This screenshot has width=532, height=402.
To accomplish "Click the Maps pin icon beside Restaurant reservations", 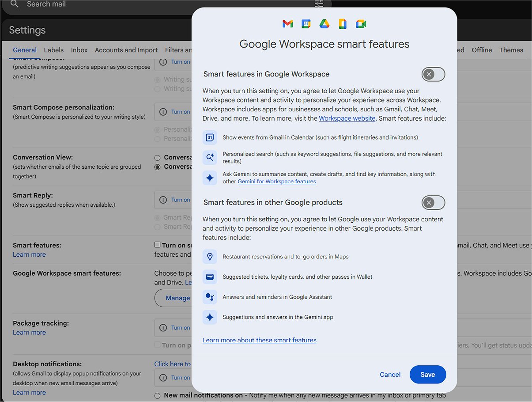I will pyautogui.click(x=210, y=257).
